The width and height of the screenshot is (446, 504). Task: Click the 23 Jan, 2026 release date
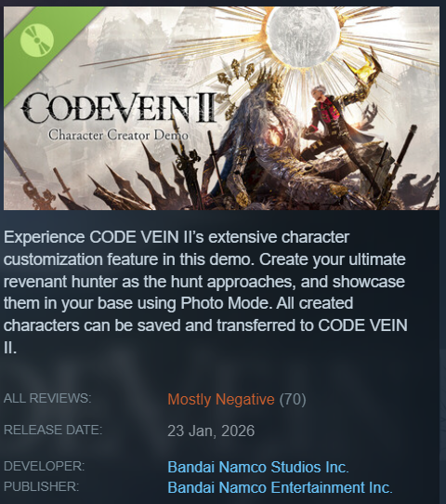click(211, 431)
